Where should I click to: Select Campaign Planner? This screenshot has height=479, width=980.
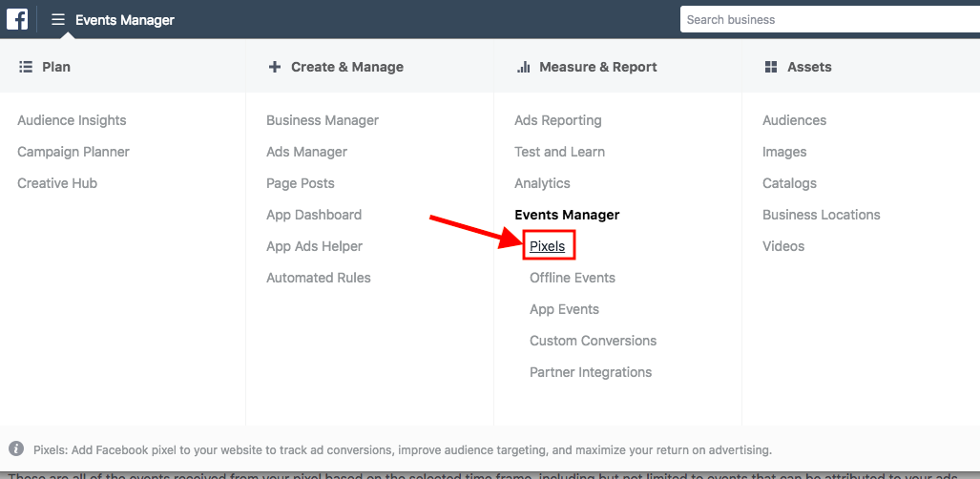73,152
